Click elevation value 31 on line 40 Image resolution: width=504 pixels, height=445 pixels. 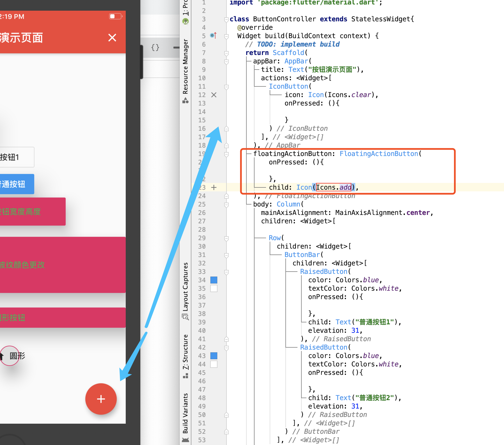point(355,331)
